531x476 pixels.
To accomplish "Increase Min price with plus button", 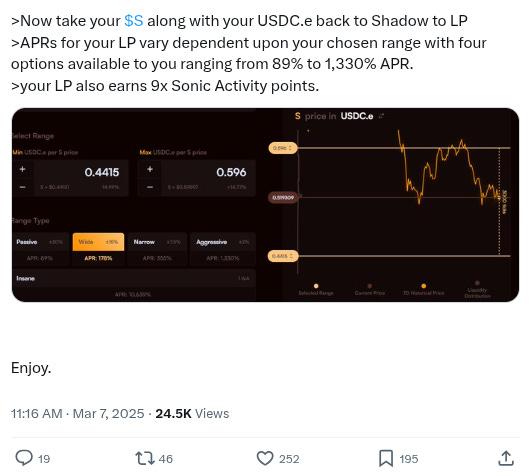I will click(22, 169).
